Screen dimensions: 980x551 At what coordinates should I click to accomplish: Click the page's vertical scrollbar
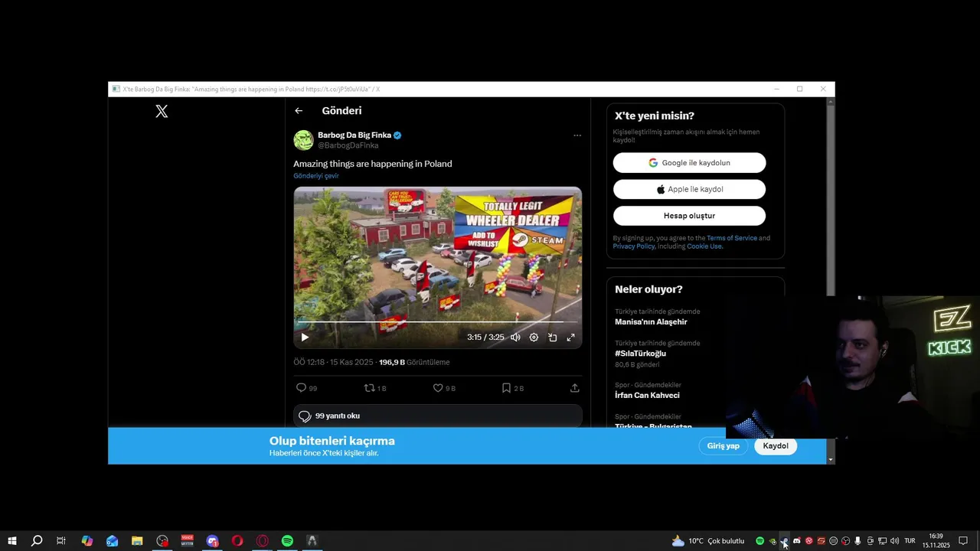click(x=831, y=201)
